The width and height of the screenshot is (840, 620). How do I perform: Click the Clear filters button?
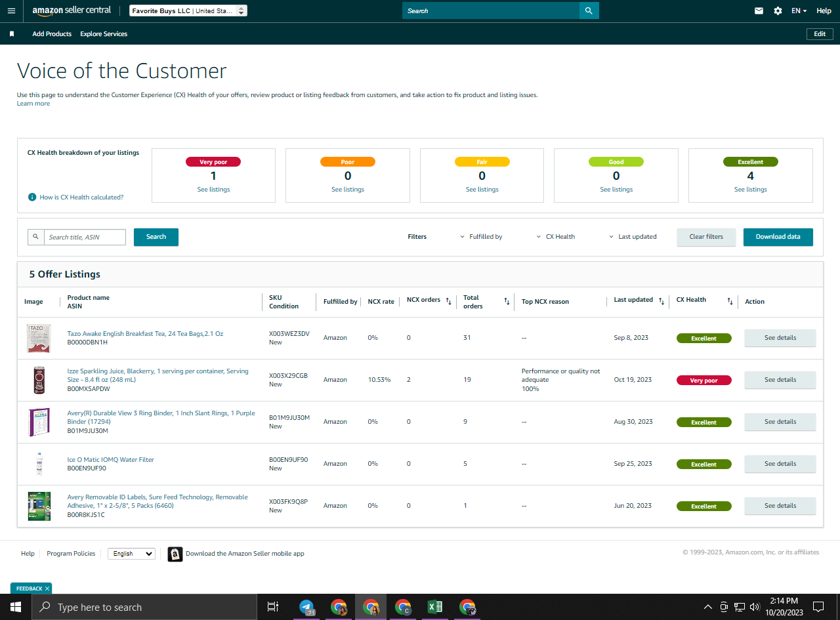706,237
